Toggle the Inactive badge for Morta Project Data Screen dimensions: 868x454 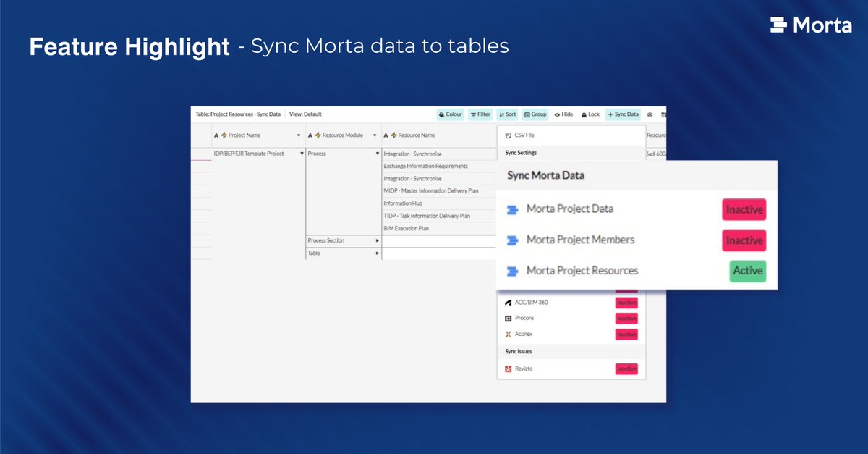(744, 210)
